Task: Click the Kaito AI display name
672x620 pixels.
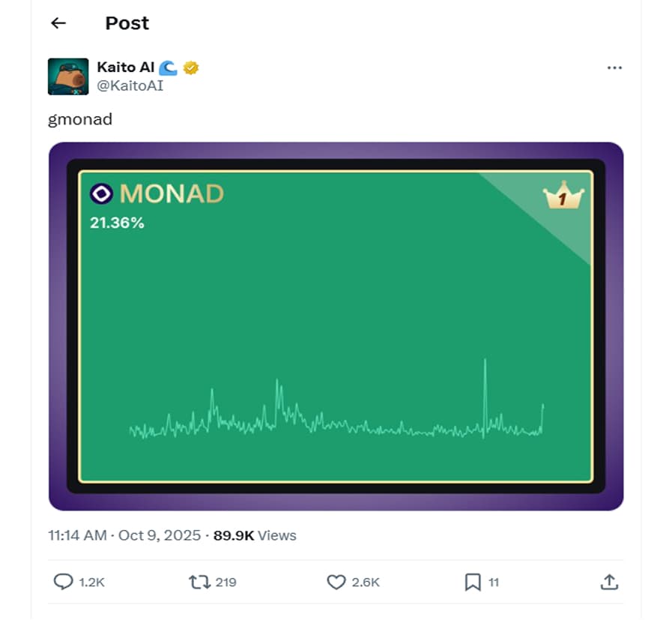Action: [125, 67]
